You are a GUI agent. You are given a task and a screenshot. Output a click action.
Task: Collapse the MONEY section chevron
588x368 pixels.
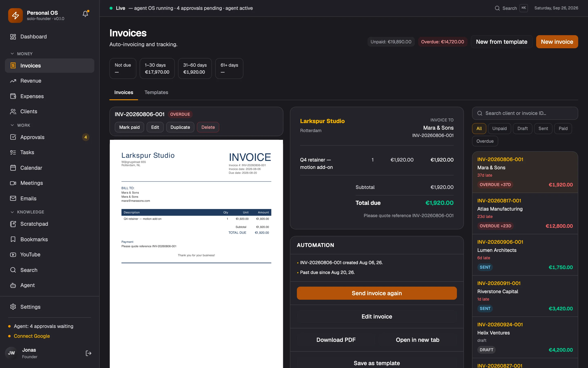tap(12, 54)
